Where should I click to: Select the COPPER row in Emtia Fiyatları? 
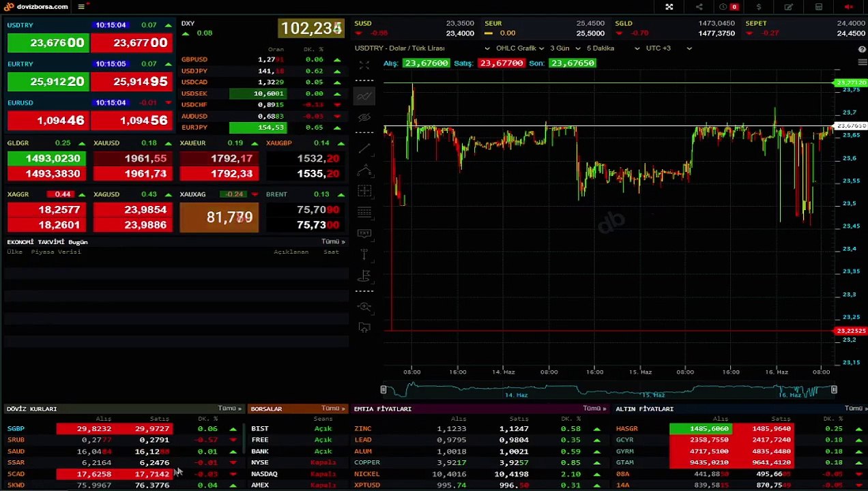(480, 462)
